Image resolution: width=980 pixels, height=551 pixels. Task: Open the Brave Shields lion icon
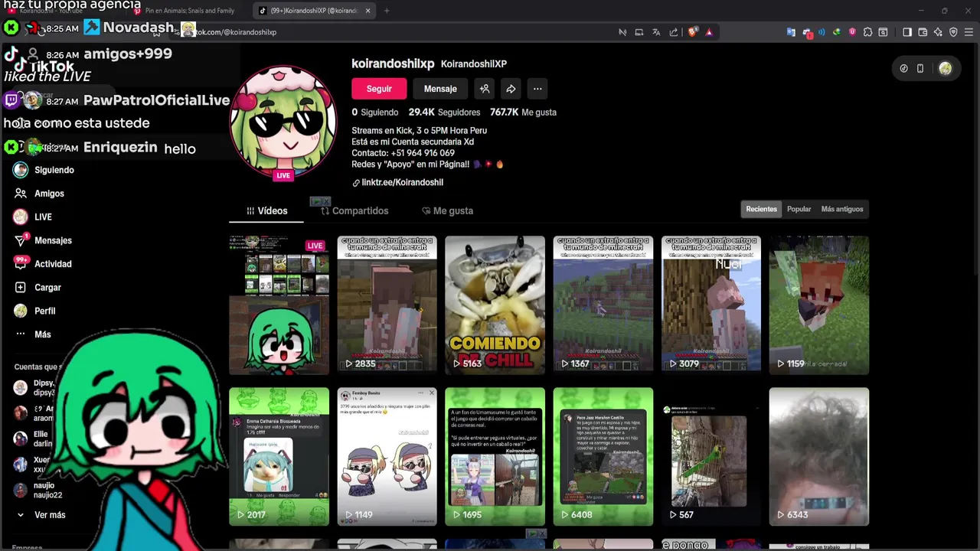693,32
